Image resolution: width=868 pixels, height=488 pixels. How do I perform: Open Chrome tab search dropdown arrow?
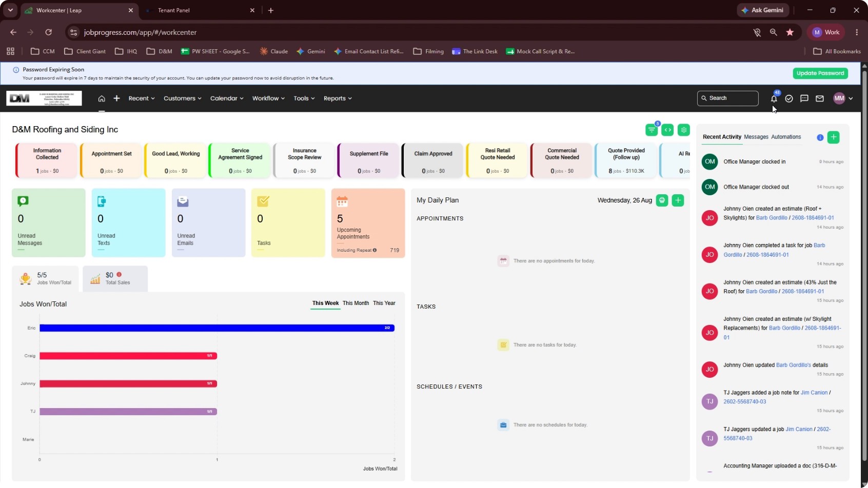(x=10, y=10)
